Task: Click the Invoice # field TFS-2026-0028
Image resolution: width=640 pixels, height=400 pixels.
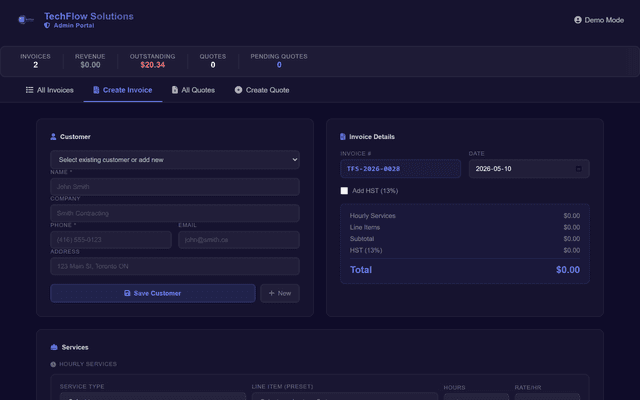Action: (x=400, y=169)
